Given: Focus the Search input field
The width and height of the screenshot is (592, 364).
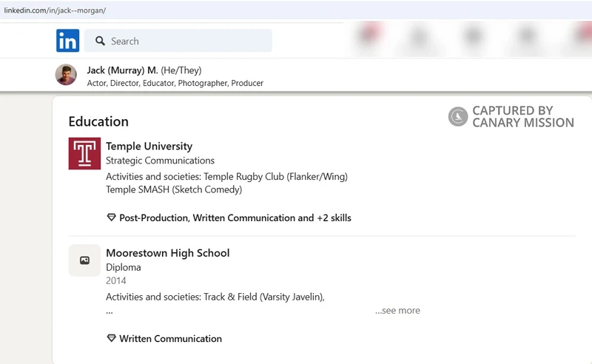Looking at the screenshot, I should (x=178, y=41).
